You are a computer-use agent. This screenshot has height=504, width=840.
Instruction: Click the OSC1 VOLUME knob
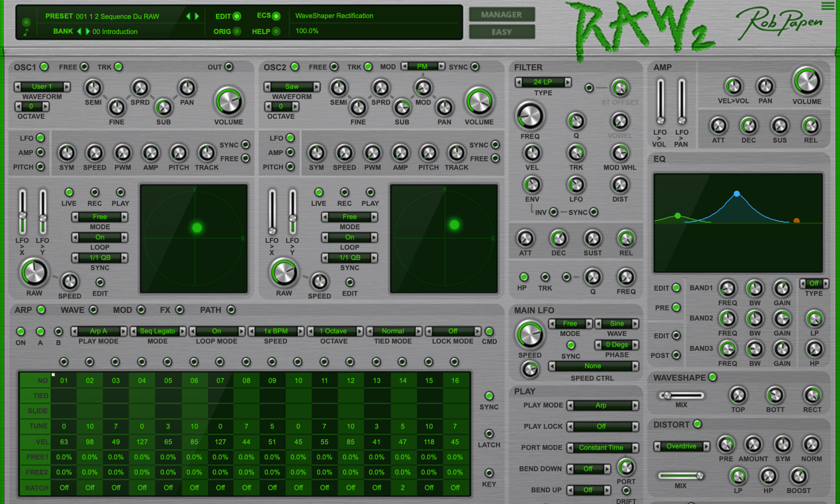229,102
